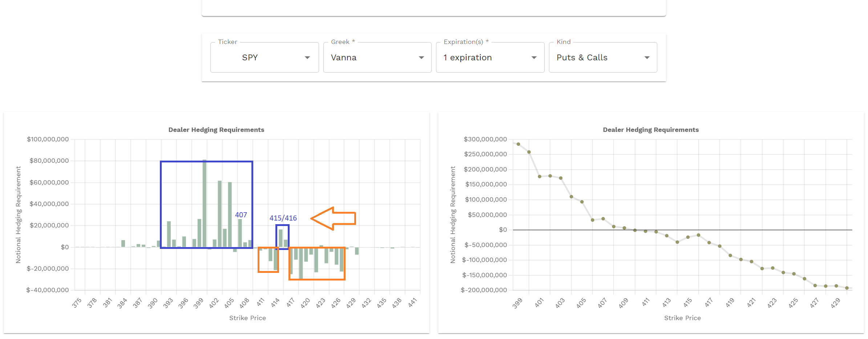Click the 375 strike label on the bar chart

(77, 303)
